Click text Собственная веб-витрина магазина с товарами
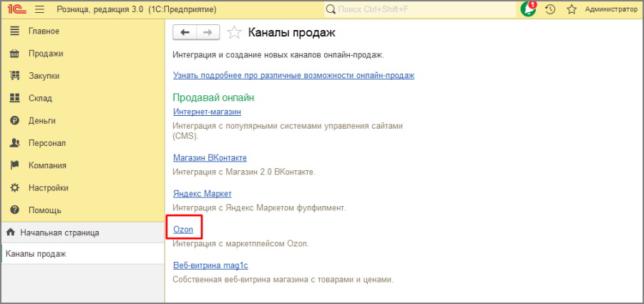The height and width of the screenshot is (304, 644). click(x=283, y=280)
